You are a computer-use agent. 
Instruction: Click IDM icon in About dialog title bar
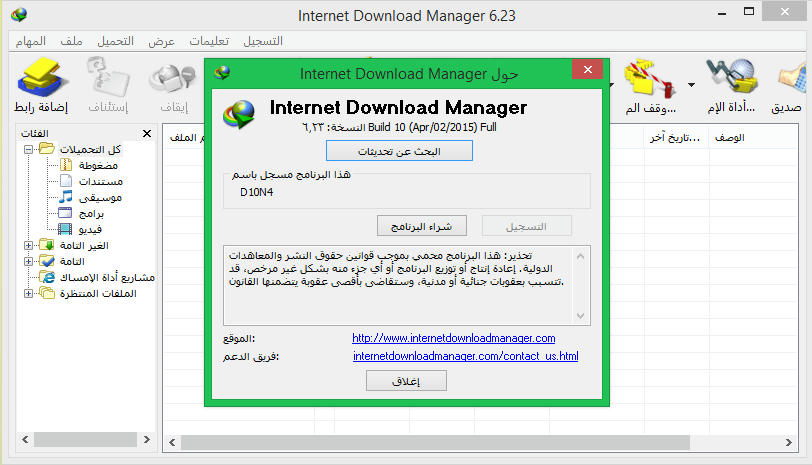coord(223,72)
